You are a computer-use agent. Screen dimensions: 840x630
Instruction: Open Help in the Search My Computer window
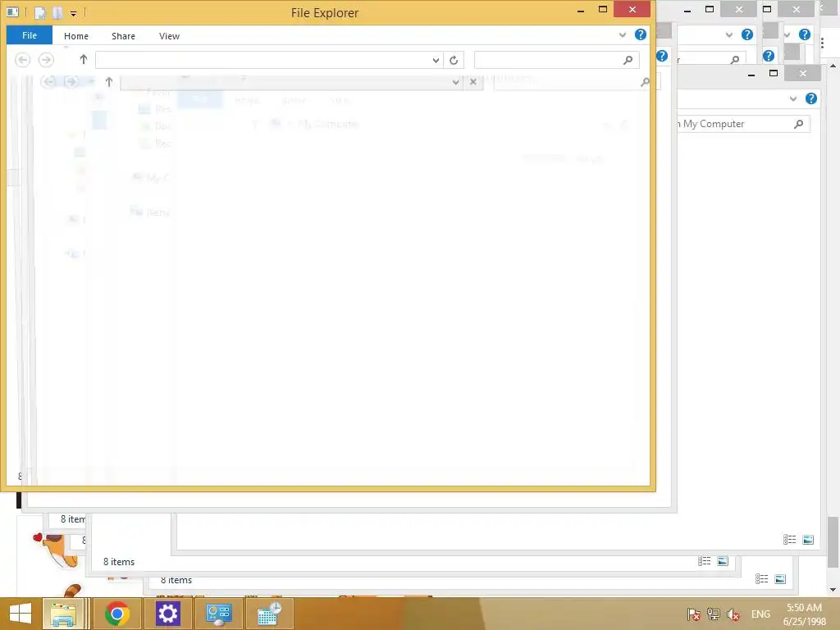[811, 98]
